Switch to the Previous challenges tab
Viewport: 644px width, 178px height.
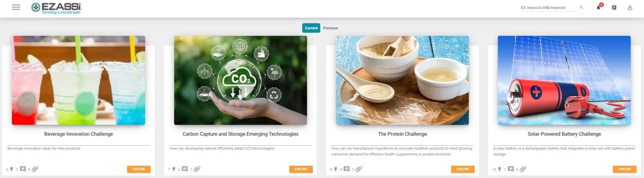(x=330, y=28)
